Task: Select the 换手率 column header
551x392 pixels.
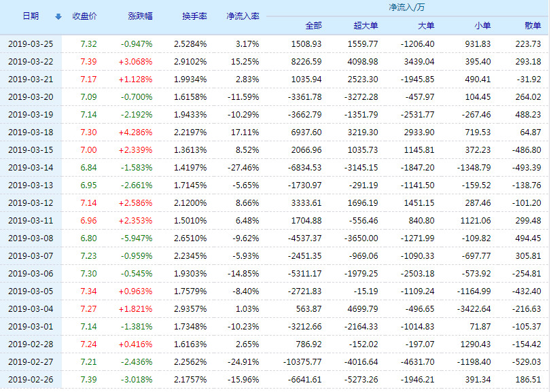Action: click(x=195, y=16)
